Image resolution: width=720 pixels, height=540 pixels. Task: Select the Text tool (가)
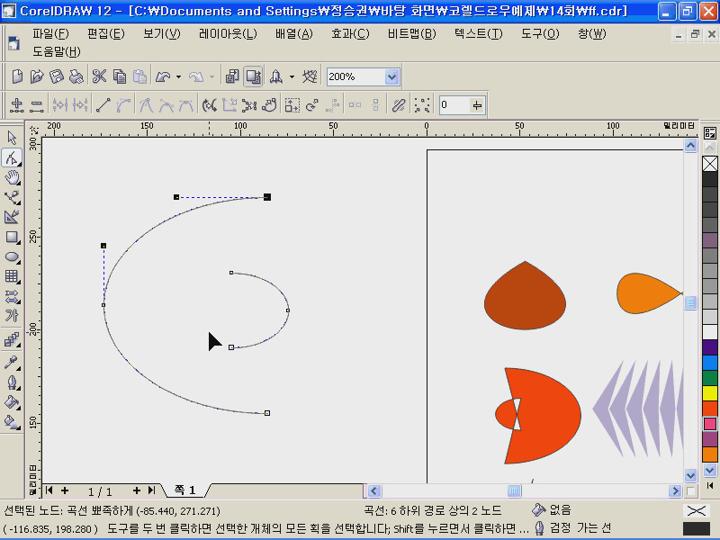[12, 316]
